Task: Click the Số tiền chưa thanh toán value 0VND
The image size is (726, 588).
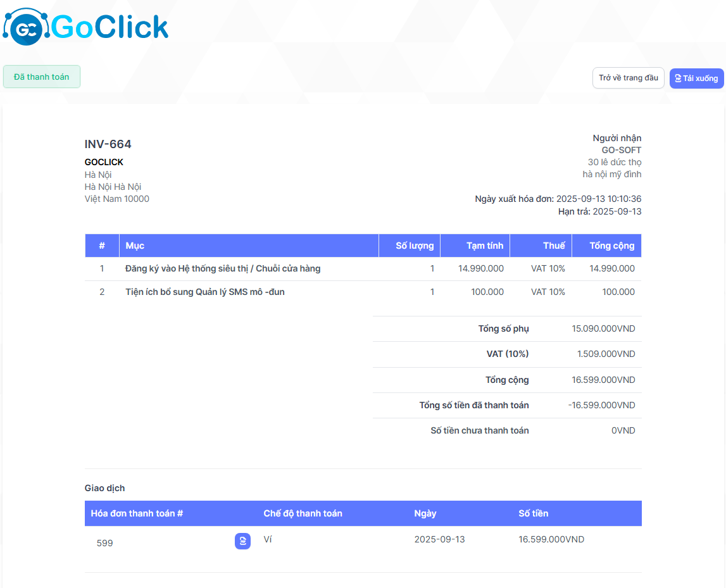Action: [623, 430]
